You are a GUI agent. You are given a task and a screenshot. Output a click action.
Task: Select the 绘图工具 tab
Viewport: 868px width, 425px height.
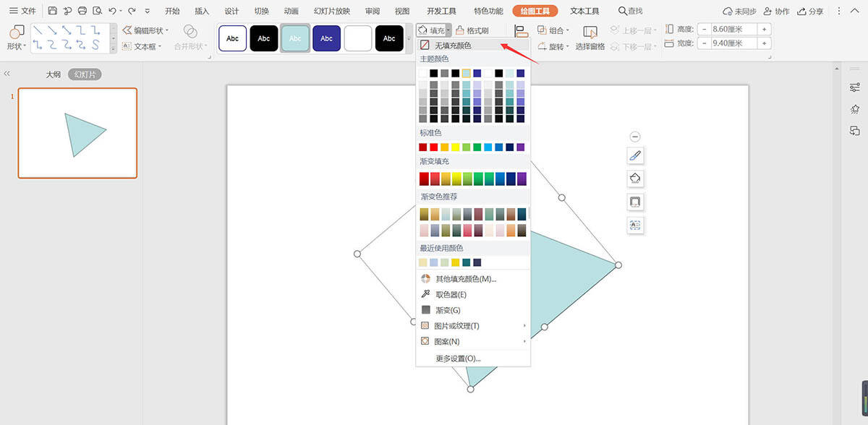click(535, 11)
